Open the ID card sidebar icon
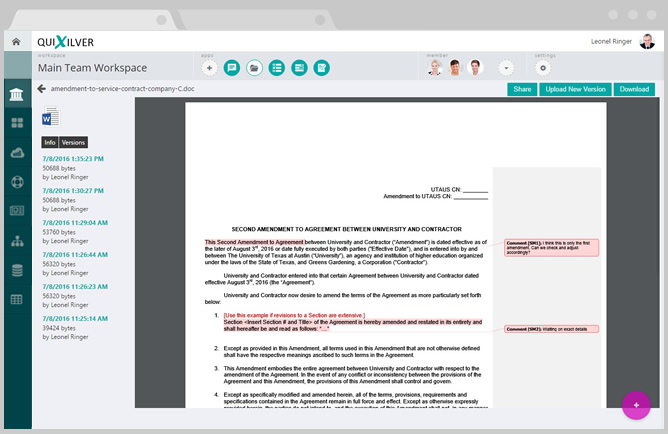The image size is (668, 434). click(x=17, y=210)
